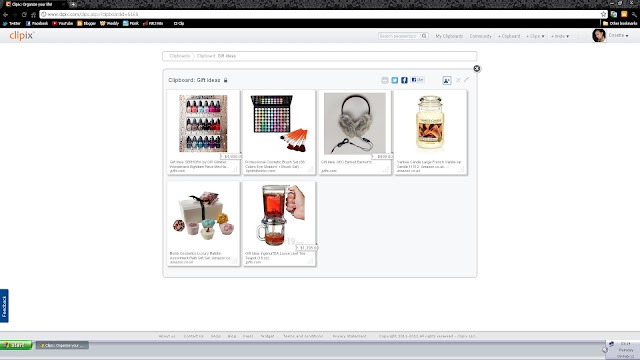Open the Clip bookmarklet
Viewport: 640px width, 360px height.
click(x=179, y=23)
